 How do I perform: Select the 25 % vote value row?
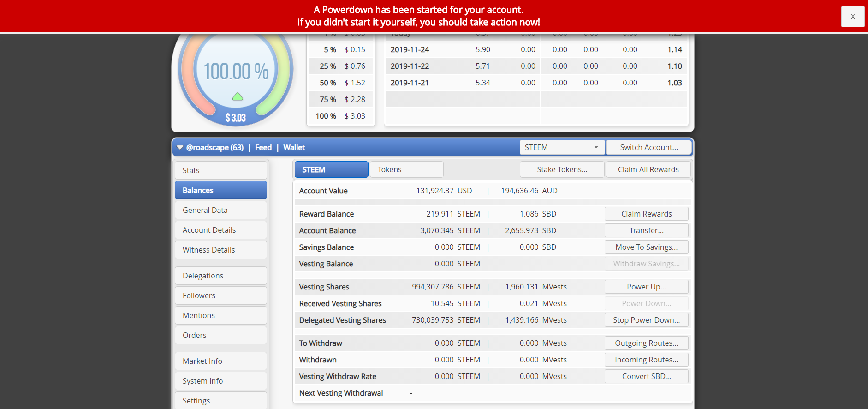341,66
